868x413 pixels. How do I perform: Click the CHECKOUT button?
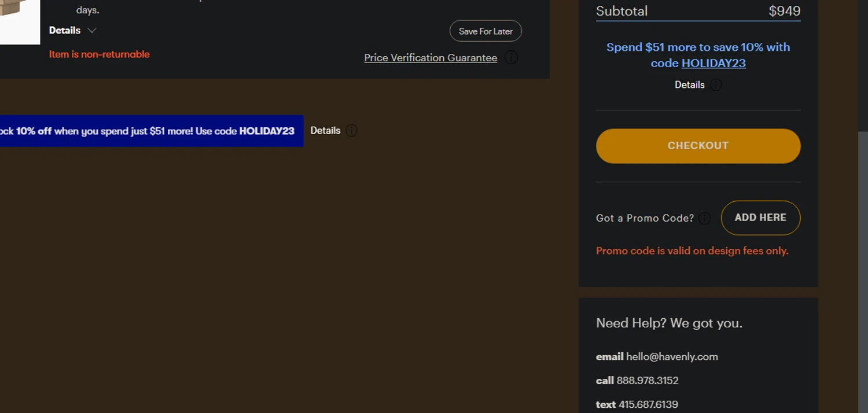tap(698, 146)
